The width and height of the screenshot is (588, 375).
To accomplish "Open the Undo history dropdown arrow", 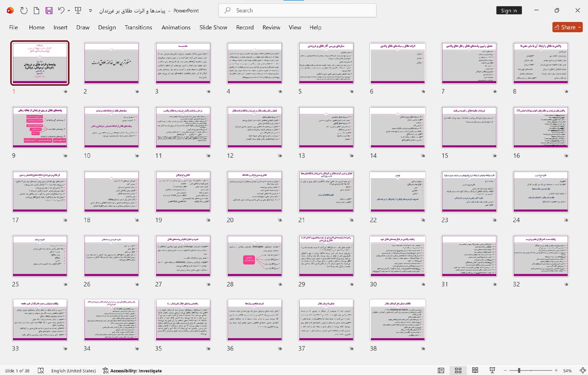I will [x=69, y=11].
